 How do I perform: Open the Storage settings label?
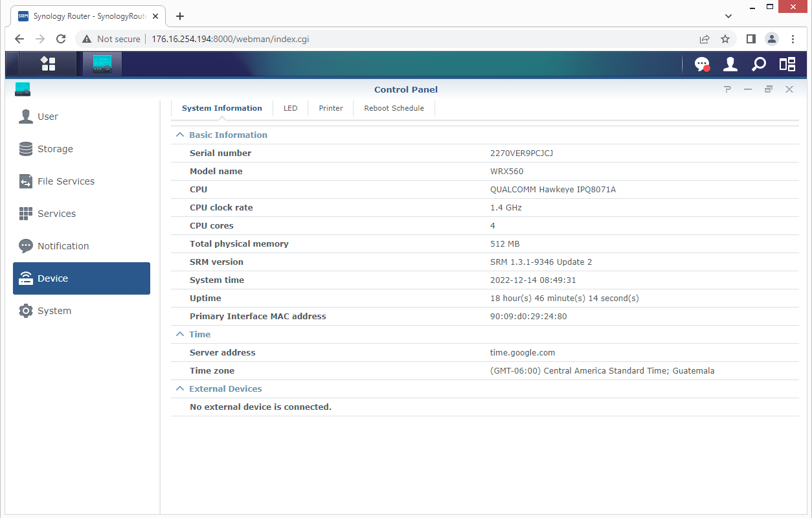[x=55, y=149]
